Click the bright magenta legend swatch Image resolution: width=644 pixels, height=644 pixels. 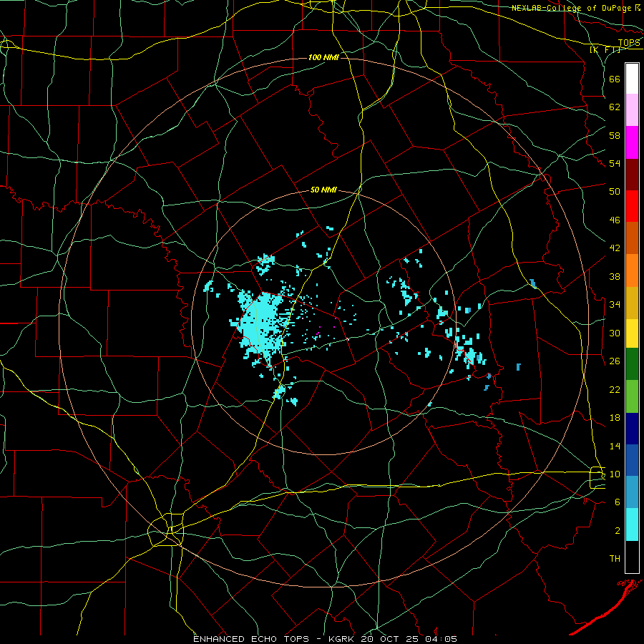(x=632, y=142)
